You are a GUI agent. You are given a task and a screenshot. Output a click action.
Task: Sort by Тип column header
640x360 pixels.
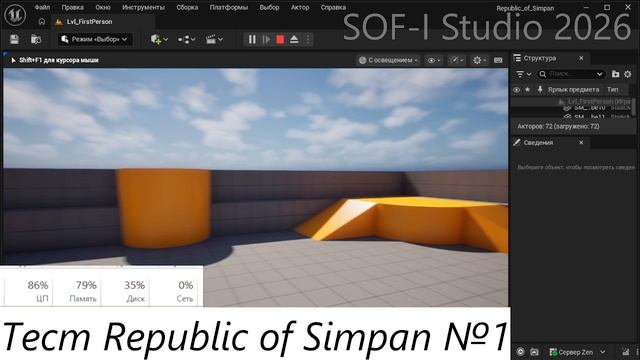point(612,89)
